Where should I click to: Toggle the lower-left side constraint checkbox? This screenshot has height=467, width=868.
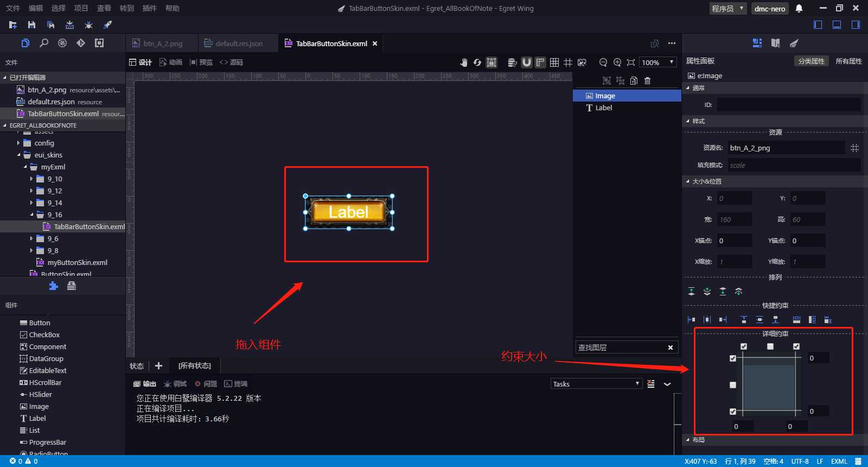point(733,412)
